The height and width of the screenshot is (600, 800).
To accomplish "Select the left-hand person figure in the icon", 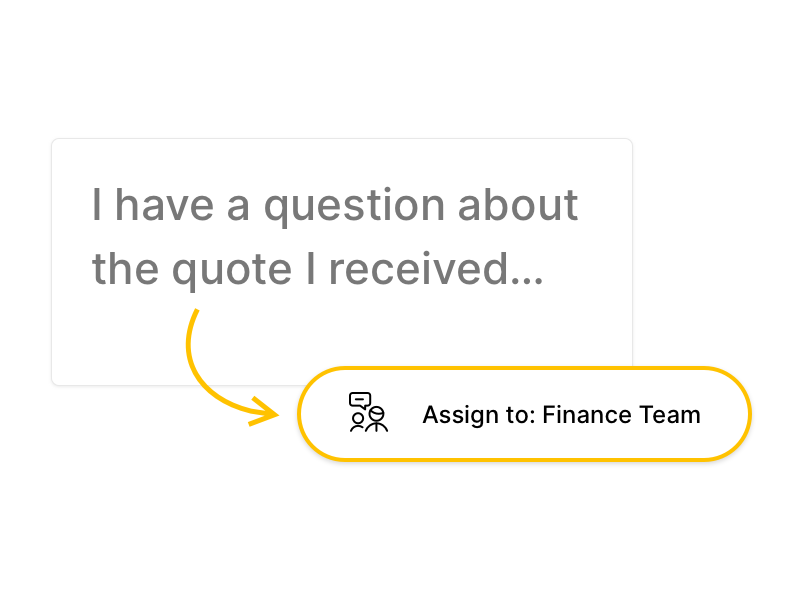I will coord(358,423).
